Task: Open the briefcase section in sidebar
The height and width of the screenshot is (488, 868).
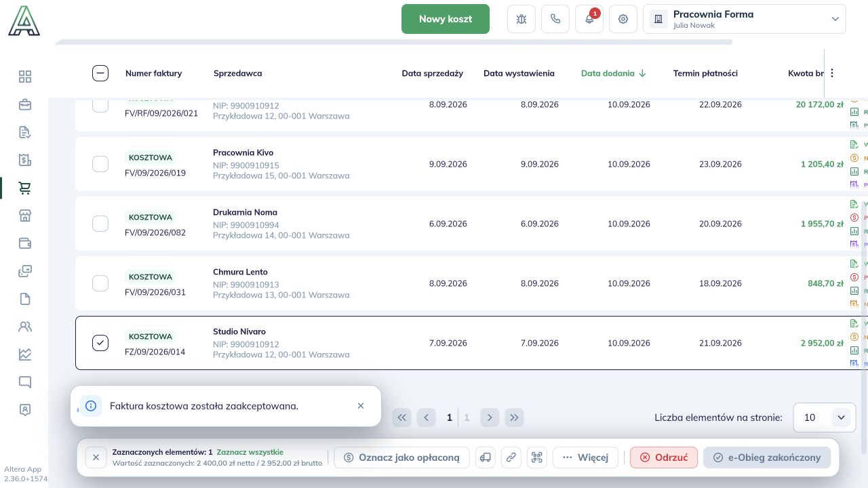Action: (25, 104)
